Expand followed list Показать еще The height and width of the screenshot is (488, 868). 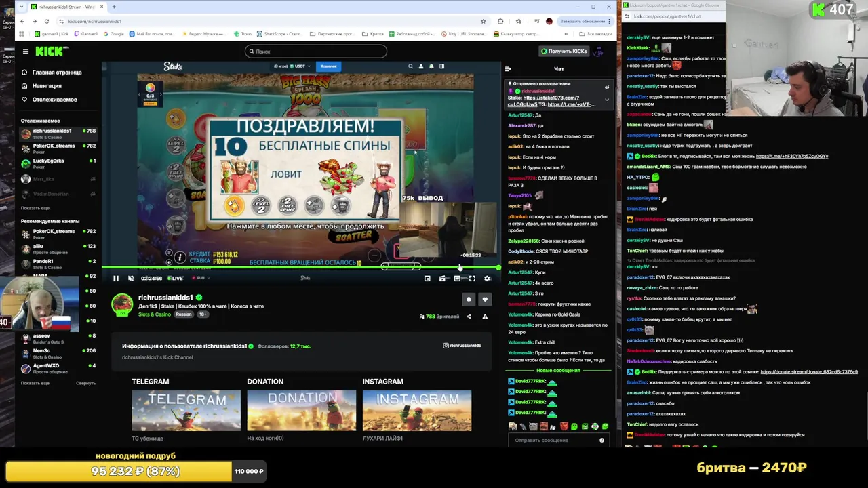tap(35, 208)
